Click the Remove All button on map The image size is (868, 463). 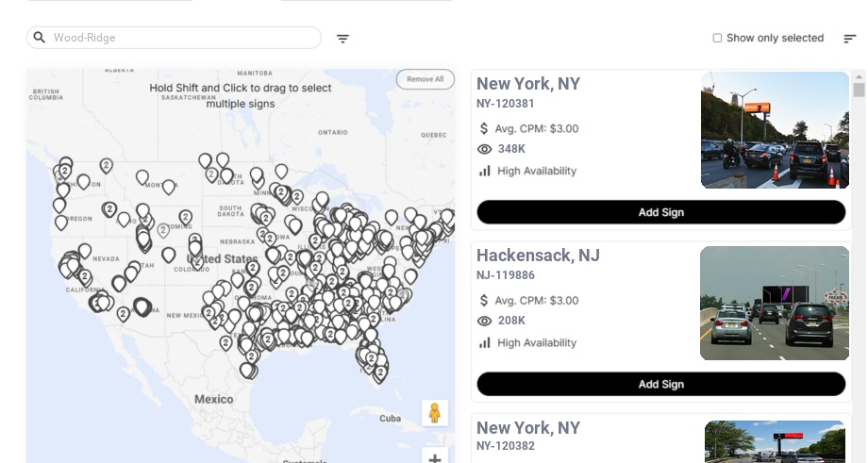pyautogui.click(x=425, y=79)
